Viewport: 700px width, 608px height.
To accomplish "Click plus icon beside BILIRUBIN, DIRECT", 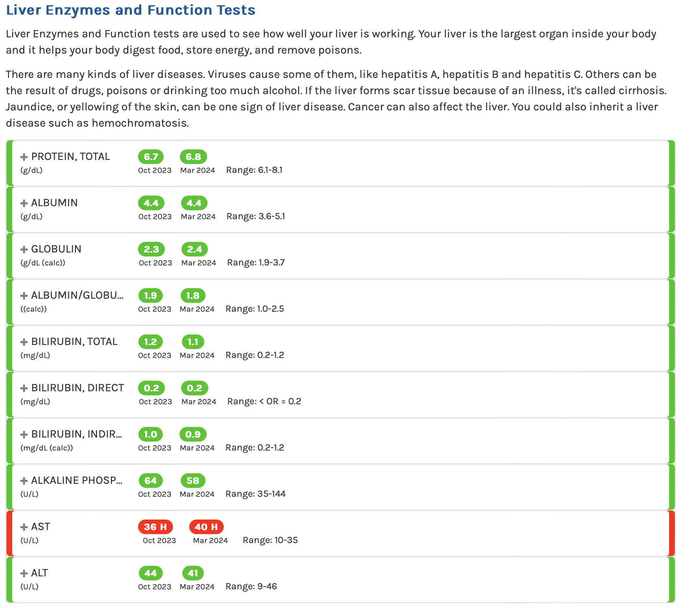I will coord(24,388).
